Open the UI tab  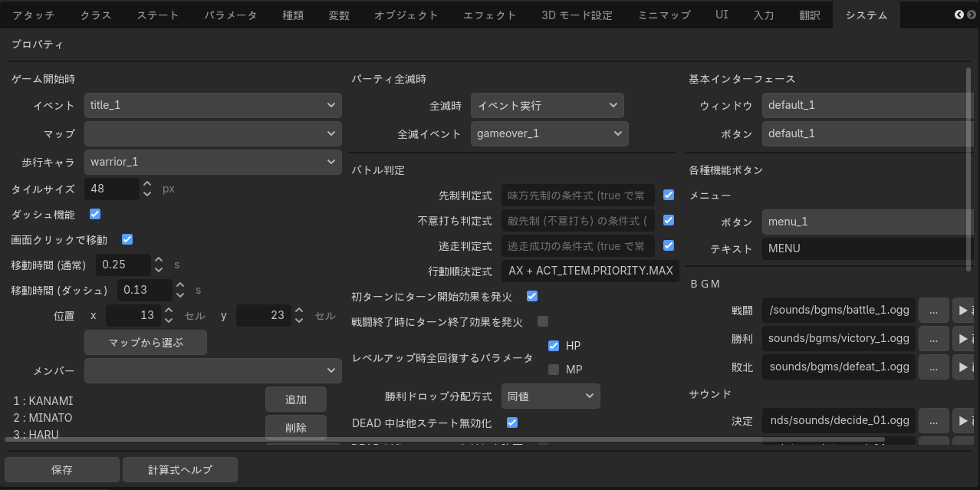coord(722,15)
